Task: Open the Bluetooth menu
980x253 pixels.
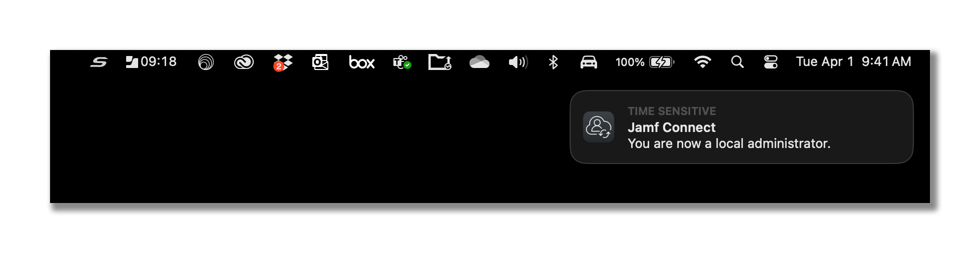Action: click(553, 62)
